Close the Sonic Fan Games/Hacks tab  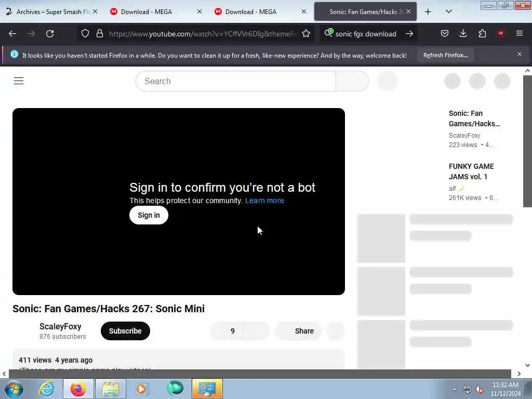click(x=408, y=11)
